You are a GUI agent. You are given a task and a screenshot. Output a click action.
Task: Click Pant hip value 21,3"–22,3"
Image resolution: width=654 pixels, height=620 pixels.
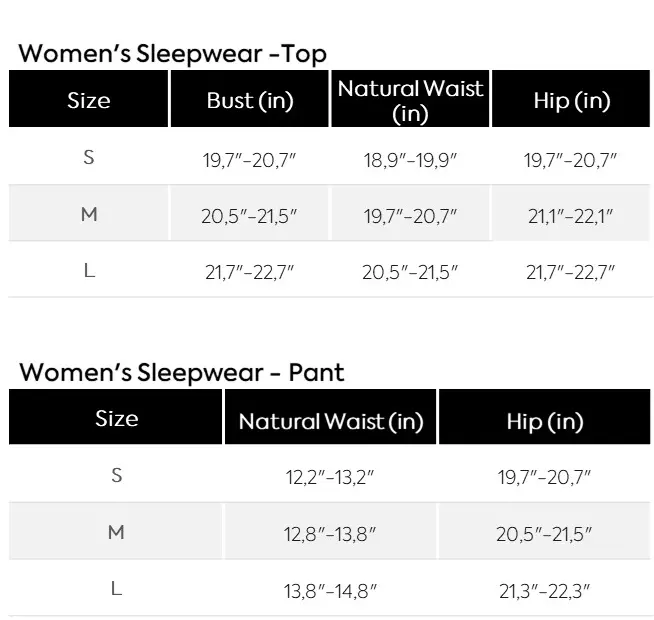(544, 591)
